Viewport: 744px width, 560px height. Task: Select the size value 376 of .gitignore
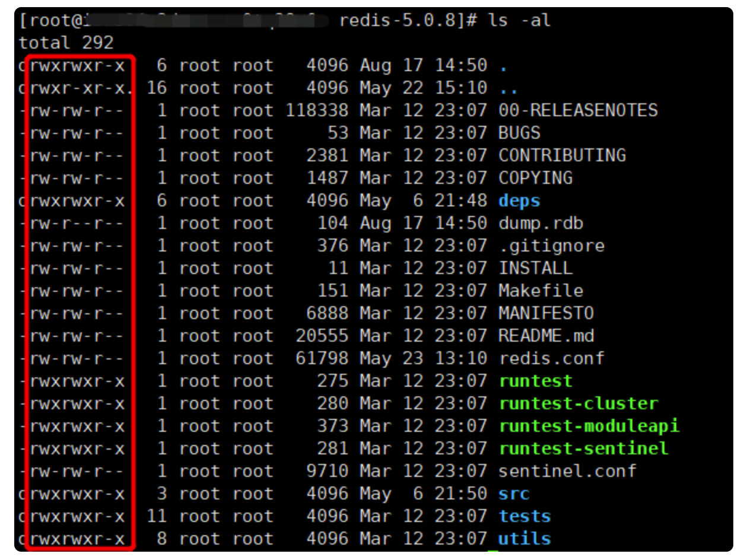coord(333,246)
